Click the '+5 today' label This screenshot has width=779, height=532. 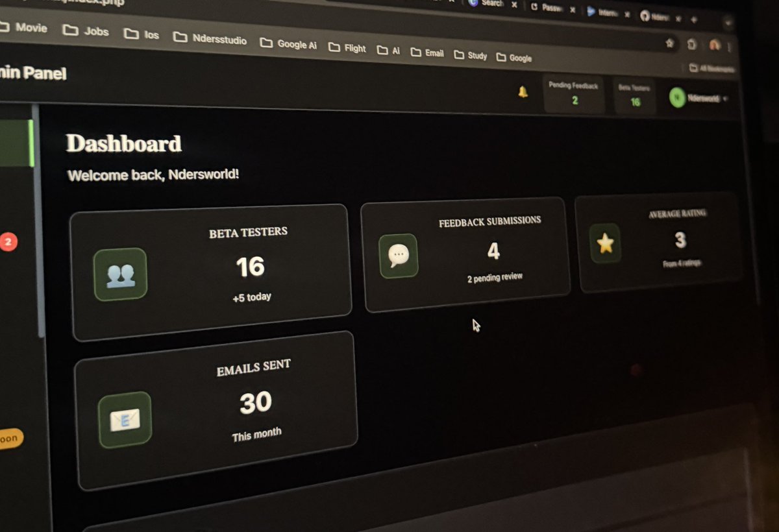[251, 297]
